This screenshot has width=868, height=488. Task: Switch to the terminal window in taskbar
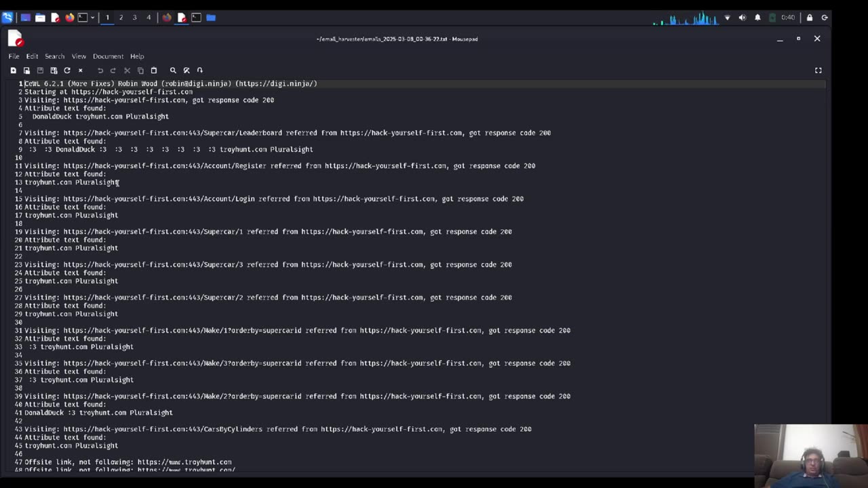pos(196,18)
